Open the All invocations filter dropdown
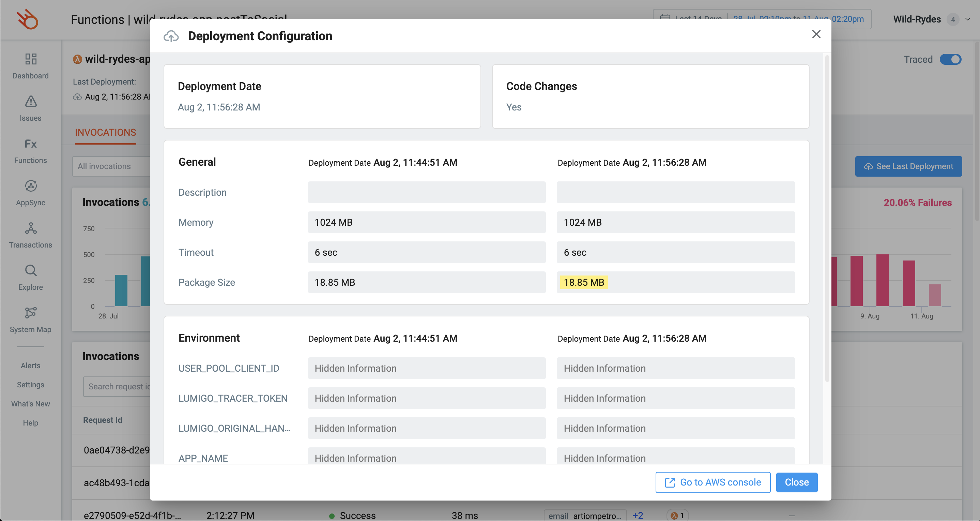Viewport: 980px width, 521px height. [111, 166]
